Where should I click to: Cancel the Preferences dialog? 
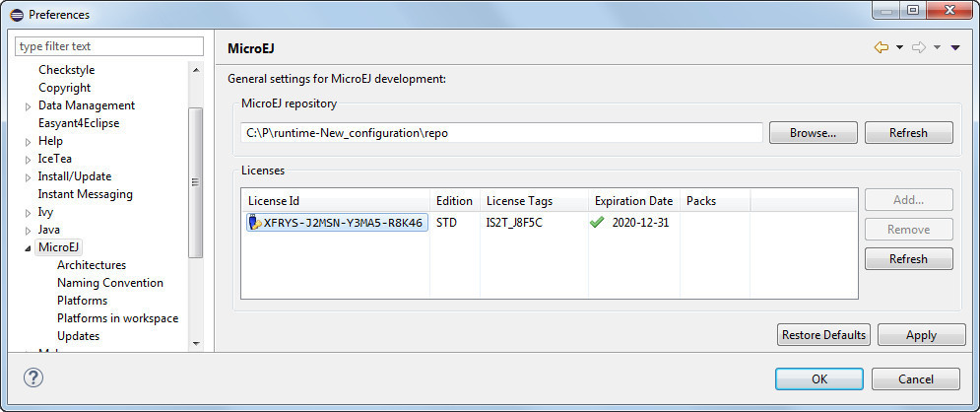[916, 378]
